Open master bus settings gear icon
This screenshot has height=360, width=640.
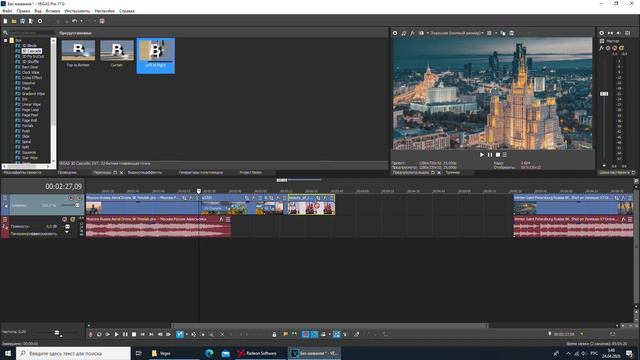coord(602,33)
